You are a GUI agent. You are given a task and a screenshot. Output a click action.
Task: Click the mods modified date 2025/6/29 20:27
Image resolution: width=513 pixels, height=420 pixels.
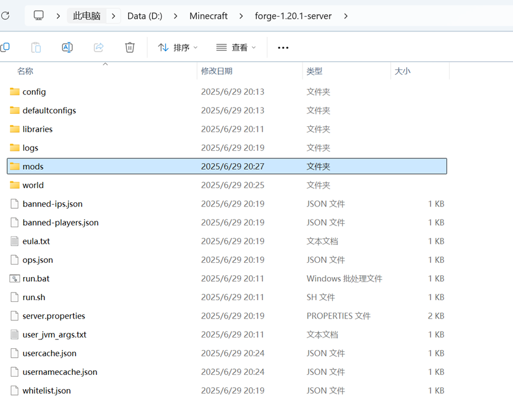click(x=232, y=167)
